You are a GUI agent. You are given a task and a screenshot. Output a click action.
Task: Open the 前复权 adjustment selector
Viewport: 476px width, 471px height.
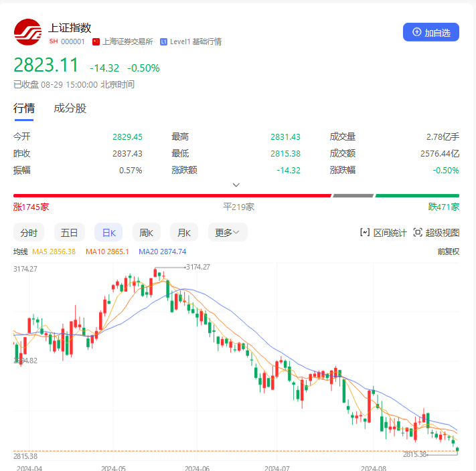(x=448, y=252)
